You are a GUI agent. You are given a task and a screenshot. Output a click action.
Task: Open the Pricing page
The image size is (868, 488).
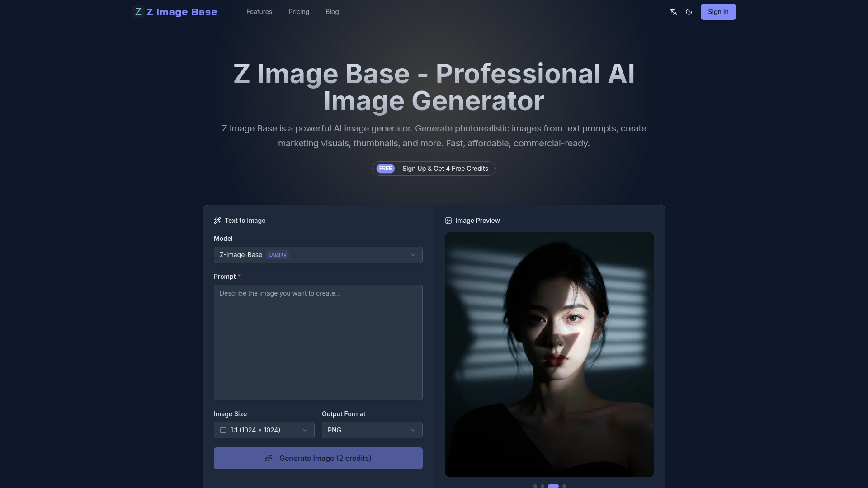(298, 12)
